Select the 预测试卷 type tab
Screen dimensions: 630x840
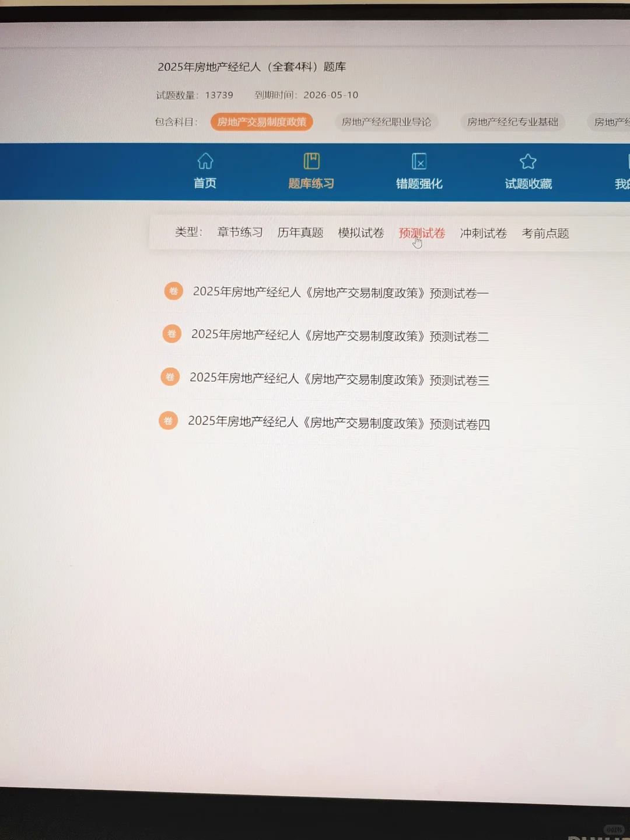pos(422,233)
